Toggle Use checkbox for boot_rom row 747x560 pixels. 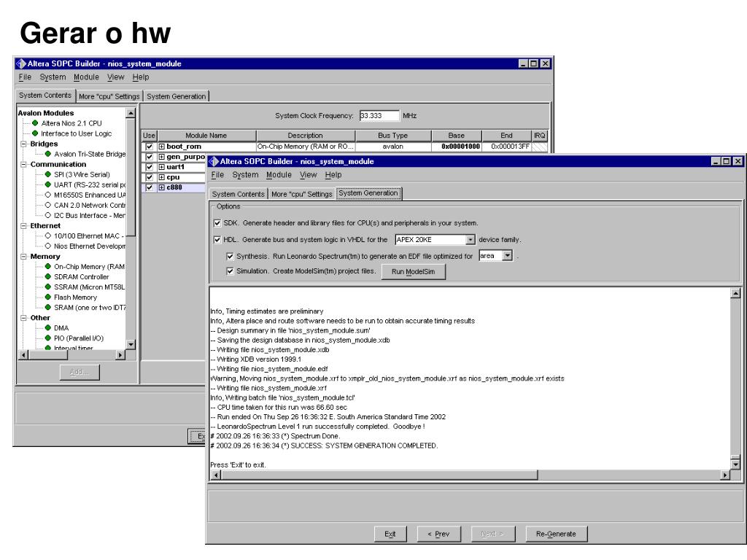tap(150, 147)
